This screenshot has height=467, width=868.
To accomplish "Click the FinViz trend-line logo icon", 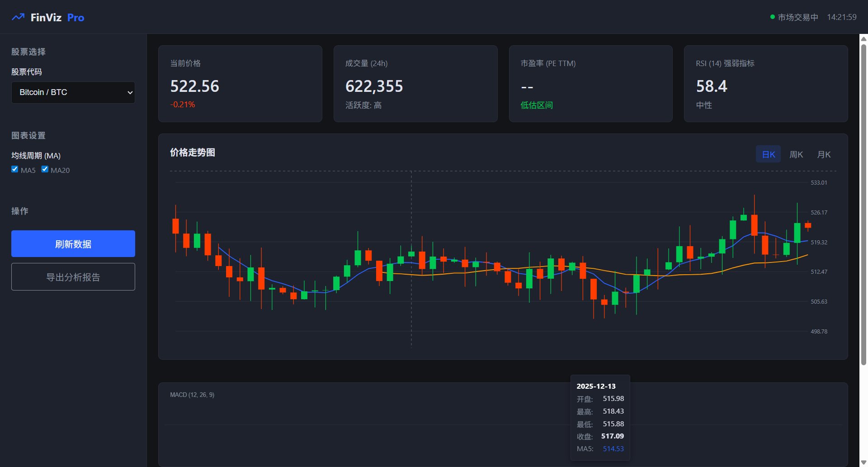I will [18, 17].
